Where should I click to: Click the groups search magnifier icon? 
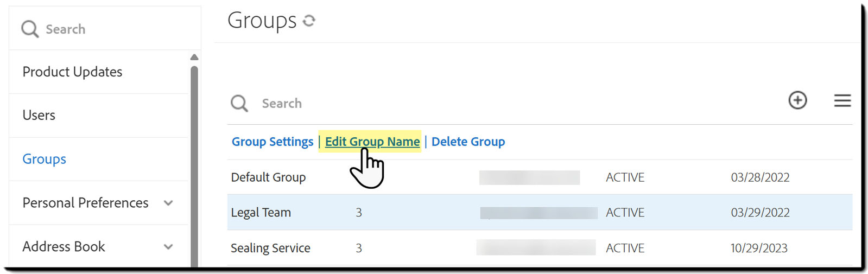pos(239,103)
